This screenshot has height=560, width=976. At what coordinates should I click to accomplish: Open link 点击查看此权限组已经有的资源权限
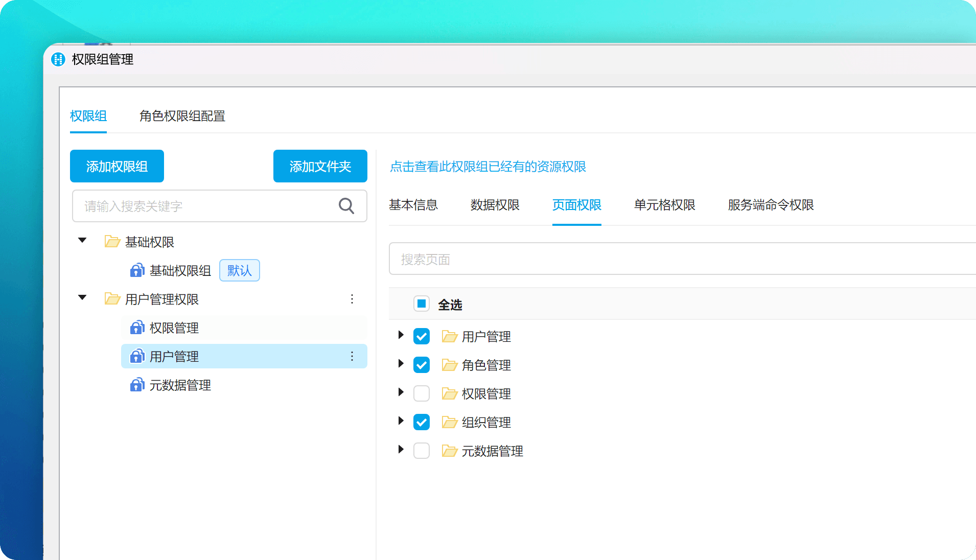point(488,167)
